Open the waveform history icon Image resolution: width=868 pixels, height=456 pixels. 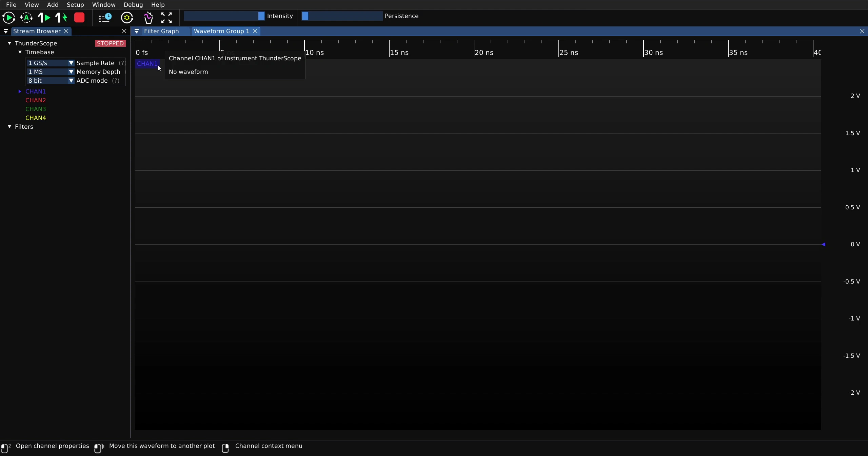(105, 18)
